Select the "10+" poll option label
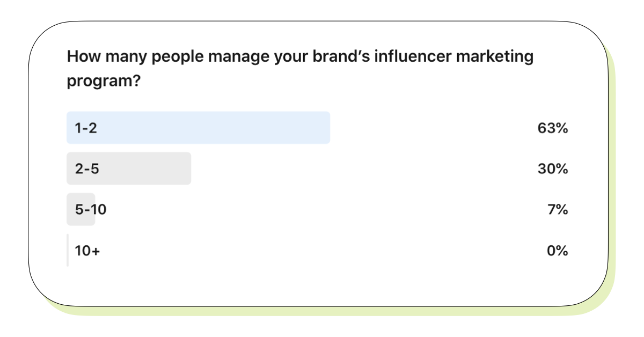 pyautogui.click(x=87, y=251)
